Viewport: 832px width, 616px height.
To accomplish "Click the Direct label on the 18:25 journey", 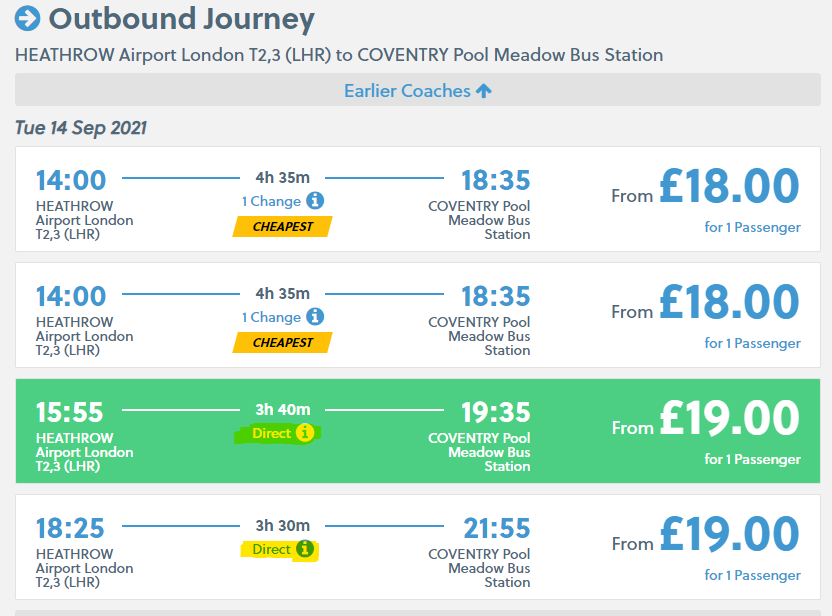I will click(x=271, y=549).
